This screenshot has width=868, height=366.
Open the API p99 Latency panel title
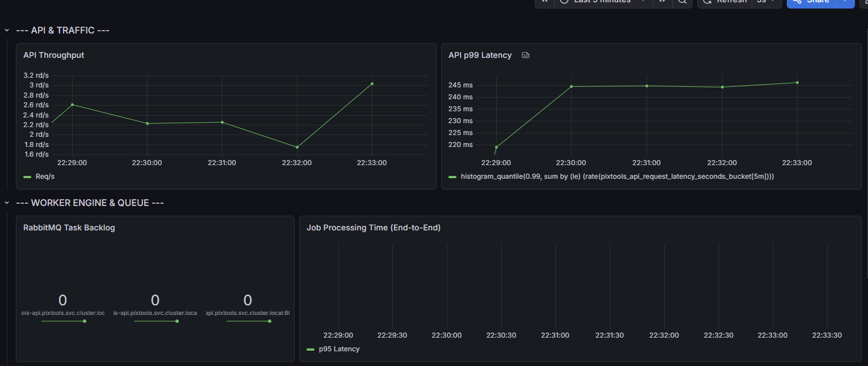pos(480,55)
